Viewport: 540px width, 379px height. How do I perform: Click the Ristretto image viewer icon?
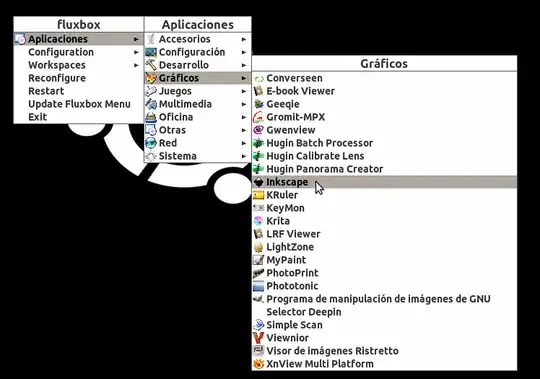tap(258, 351)
